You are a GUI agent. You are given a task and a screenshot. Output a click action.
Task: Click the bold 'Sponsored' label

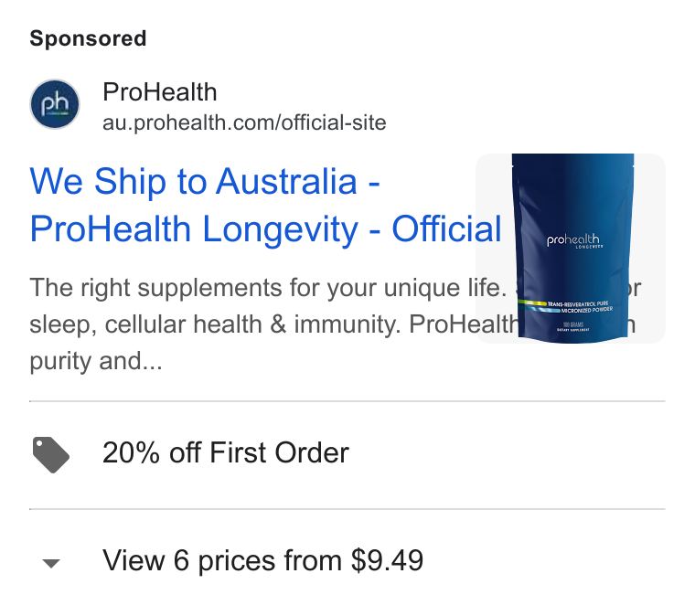pyautogui.click(x=88, y=38)
